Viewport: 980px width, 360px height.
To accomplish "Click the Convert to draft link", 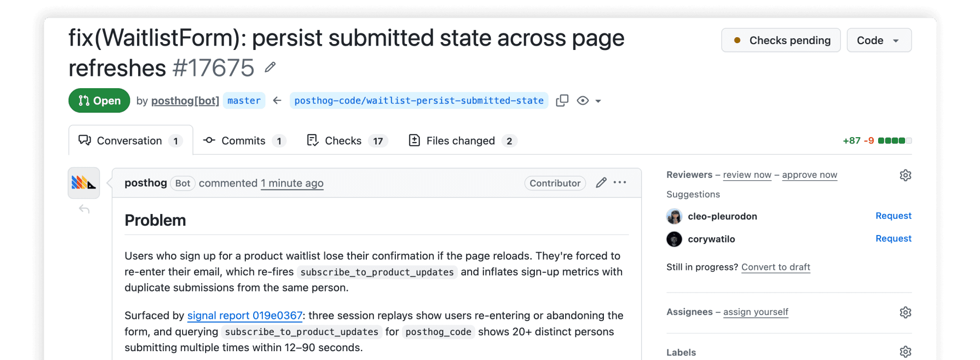I will [776, 267].
